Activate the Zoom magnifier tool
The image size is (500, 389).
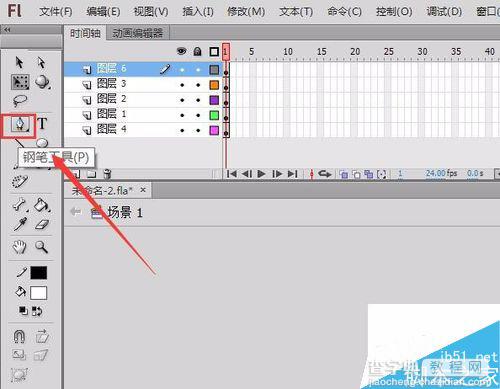click(x=42, y=247)
